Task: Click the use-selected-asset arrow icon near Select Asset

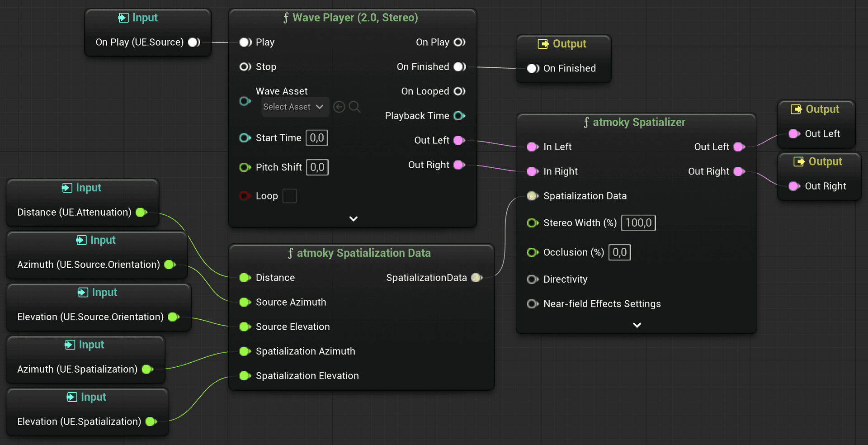Action: (x=339, y=107)
